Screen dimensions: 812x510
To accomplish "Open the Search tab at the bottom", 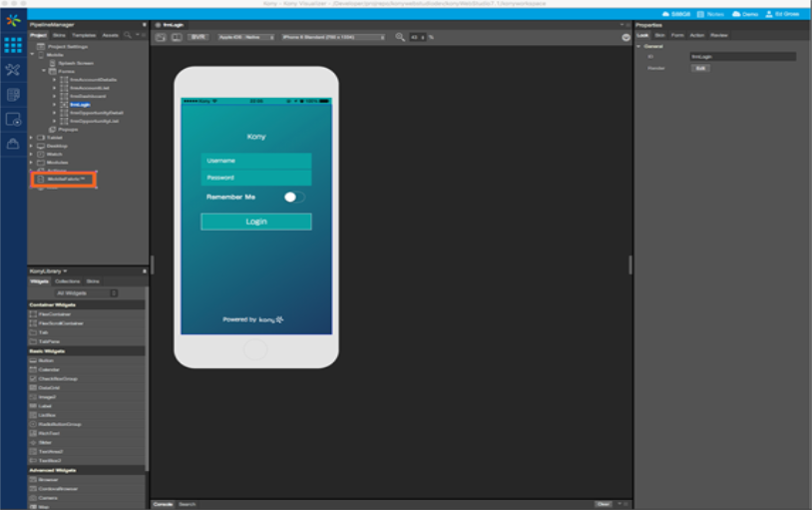I will pos(187,504).
